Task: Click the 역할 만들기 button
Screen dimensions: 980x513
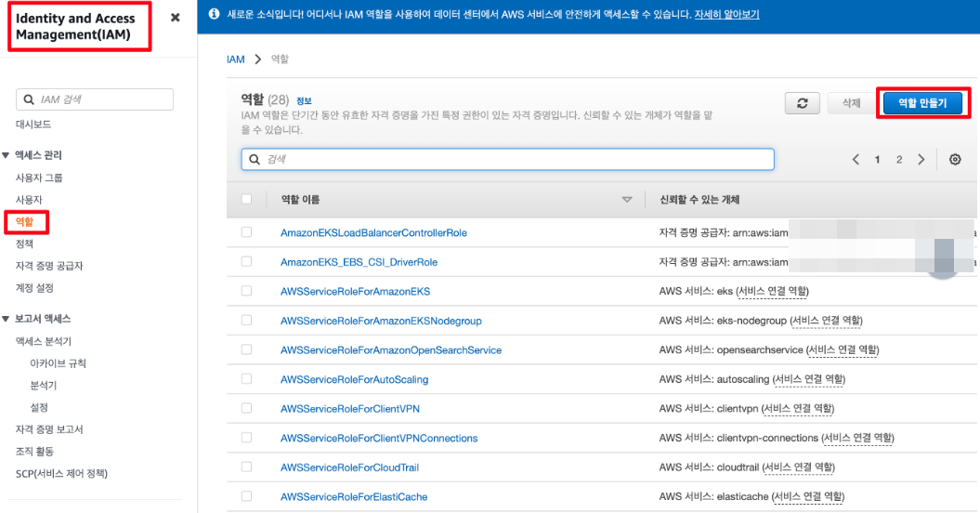Action: [922, 103]
